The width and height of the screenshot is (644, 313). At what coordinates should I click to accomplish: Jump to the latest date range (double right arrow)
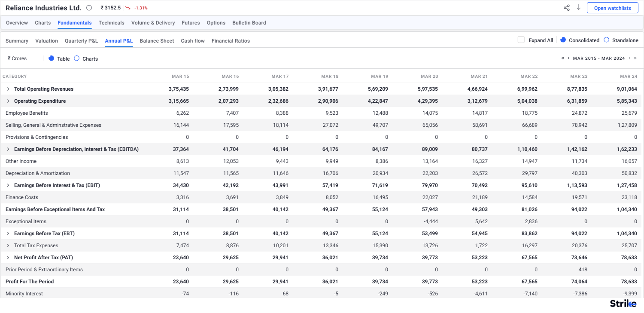pos(635,58)
